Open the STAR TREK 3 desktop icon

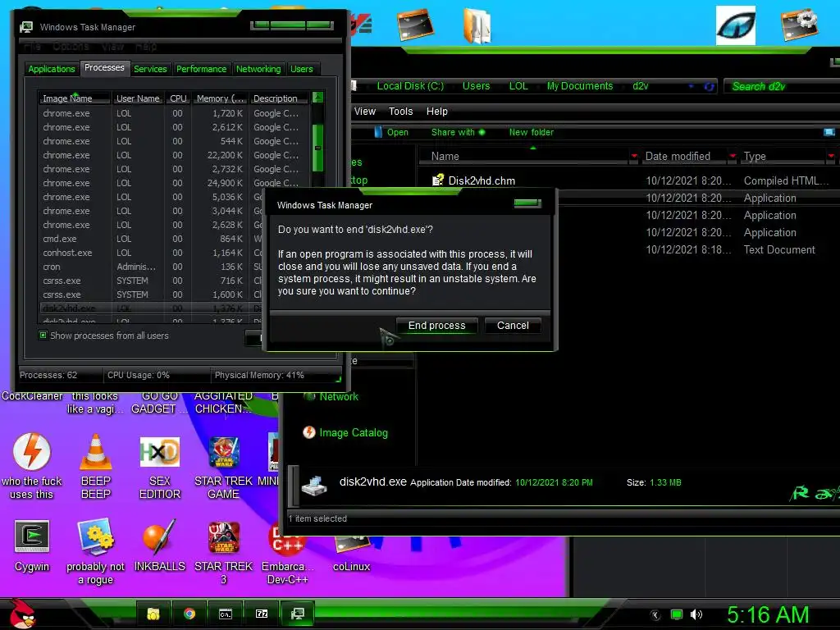[223, 552]
